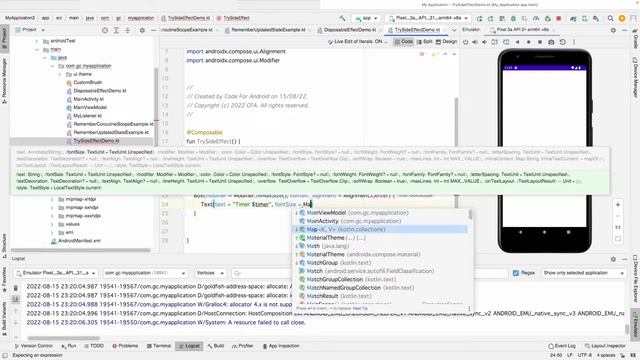Click the Debug app bug icon
The width and height of the screenshot is (640, 360).
(513, 18)
